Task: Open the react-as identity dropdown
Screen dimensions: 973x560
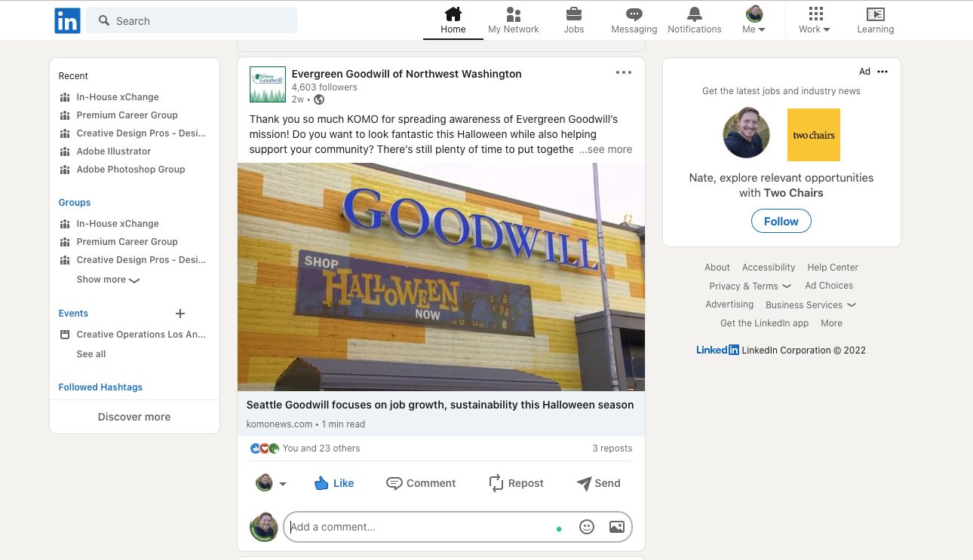Action: (271, 483)
